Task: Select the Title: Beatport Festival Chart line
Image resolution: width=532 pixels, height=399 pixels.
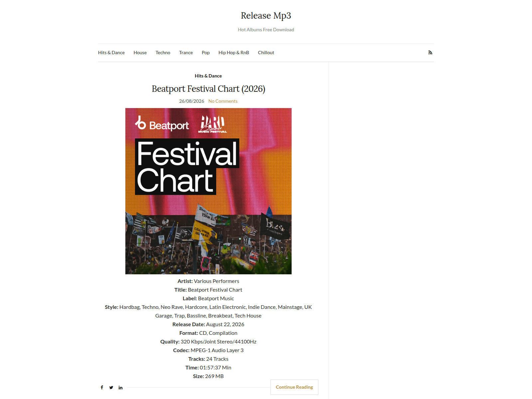Action: click(x=208, y=290)
